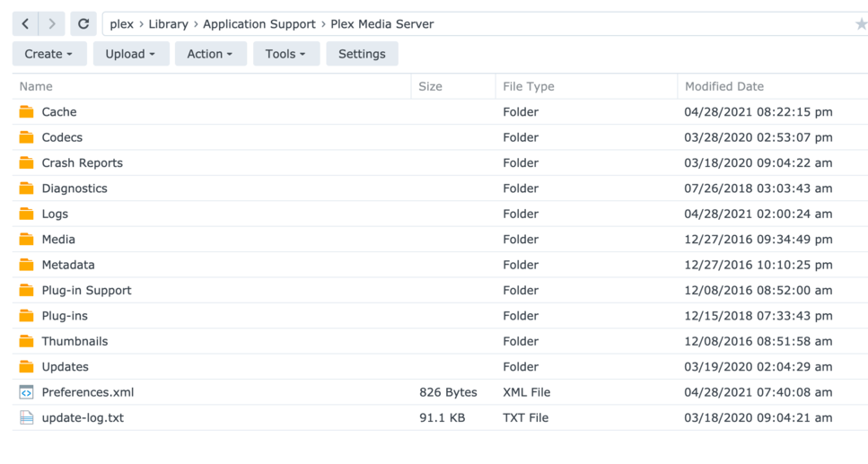This screenshot has height=464, width=868.
Task: Select the Crash Reports row name
Action: tap(83, 162)
